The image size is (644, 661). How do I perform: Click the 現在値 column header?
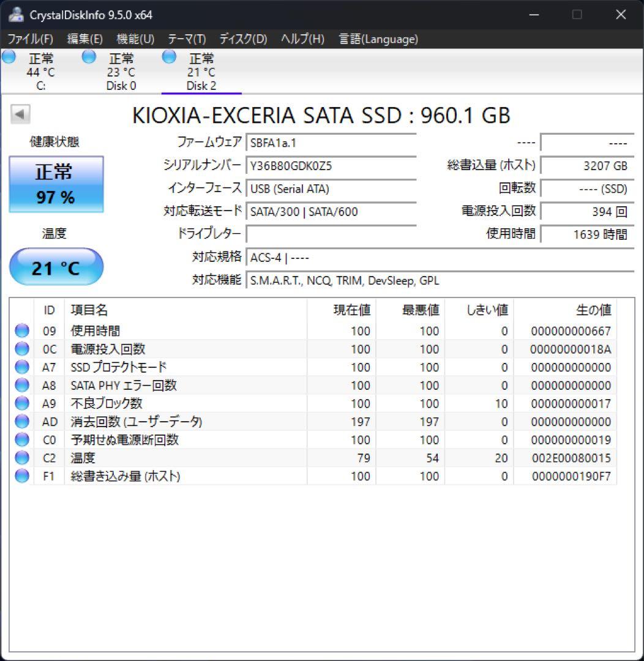point(341,310)
